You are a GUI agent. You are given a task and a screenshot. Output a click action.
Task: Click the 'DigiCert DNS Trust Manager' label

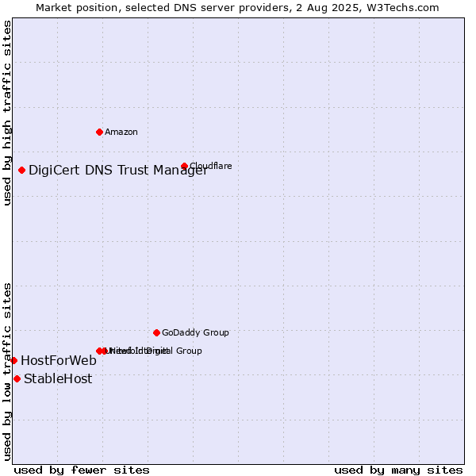click(118, 171)
